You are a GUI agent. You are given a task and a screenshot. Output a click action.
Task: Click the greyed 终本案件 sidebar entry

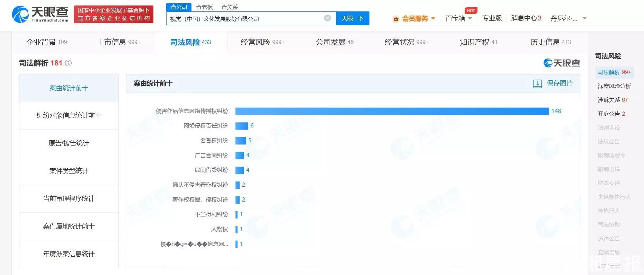609,183
